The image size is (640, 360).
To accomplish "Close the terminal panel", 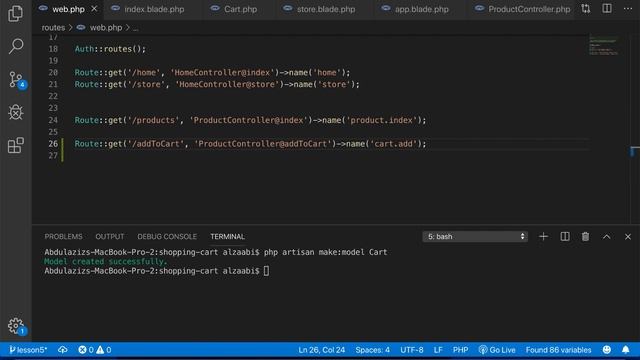I will pos(628,237).
